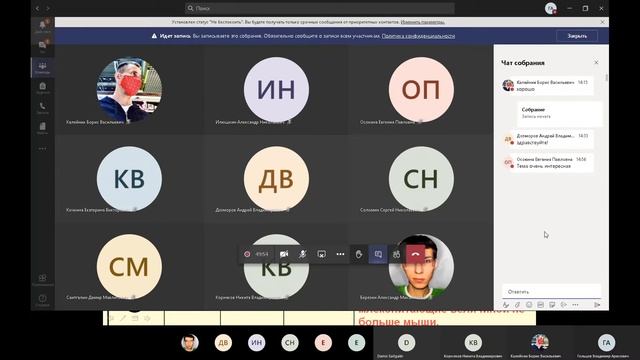Screen dimensions: 640x360
Task: Click the Собрание recording started card
Action: 560,113
